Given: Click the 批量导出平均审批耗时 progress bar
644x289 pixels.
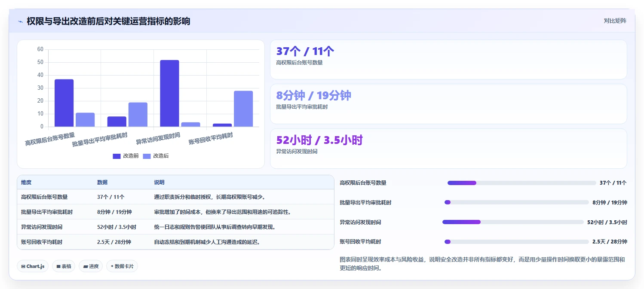Looking at the screenshot, I should (x=517, y=202).
